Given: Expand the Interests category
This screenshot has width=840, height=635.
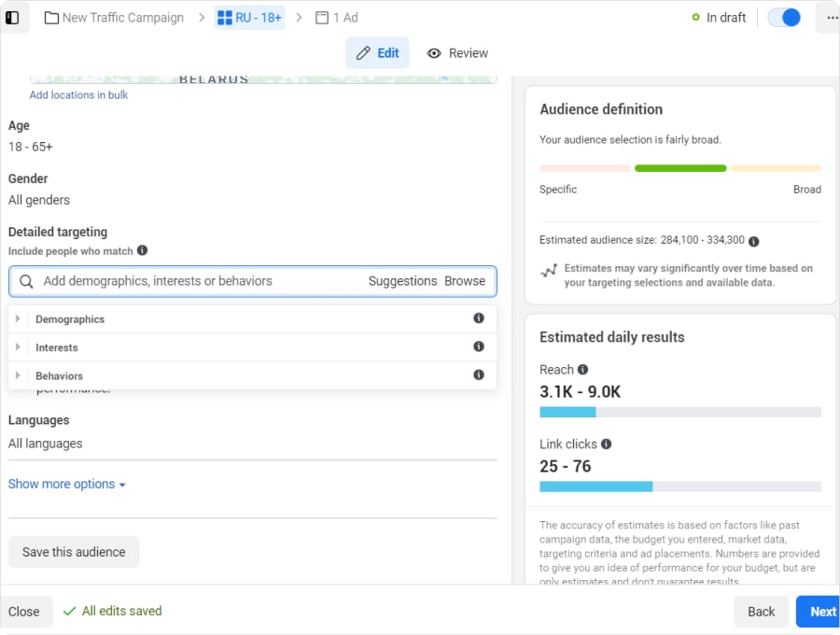Looking at the screenshot, I should [18, 347].
